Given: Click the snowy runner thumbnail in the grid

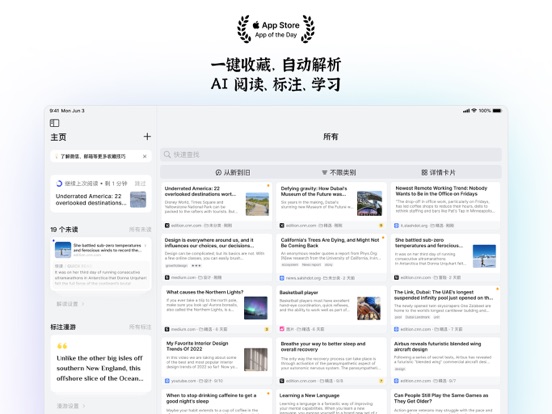Looking at the screenshot, I should [484, 256].
